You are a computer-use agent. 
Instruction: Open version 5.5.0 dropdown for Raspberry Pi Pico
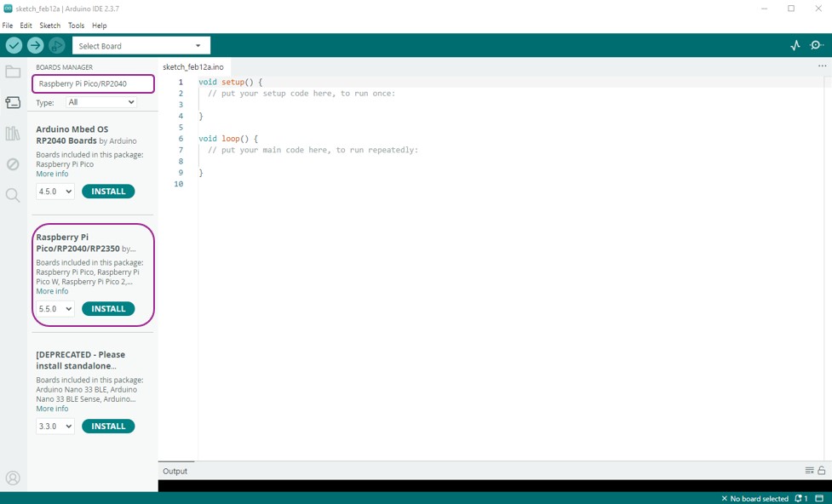[55, 309]
